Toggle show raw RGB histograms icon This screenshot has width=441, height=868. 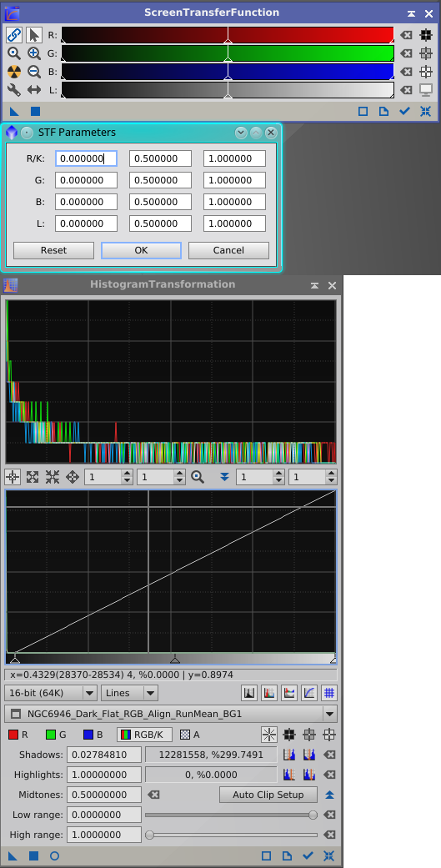pos(269,693)
